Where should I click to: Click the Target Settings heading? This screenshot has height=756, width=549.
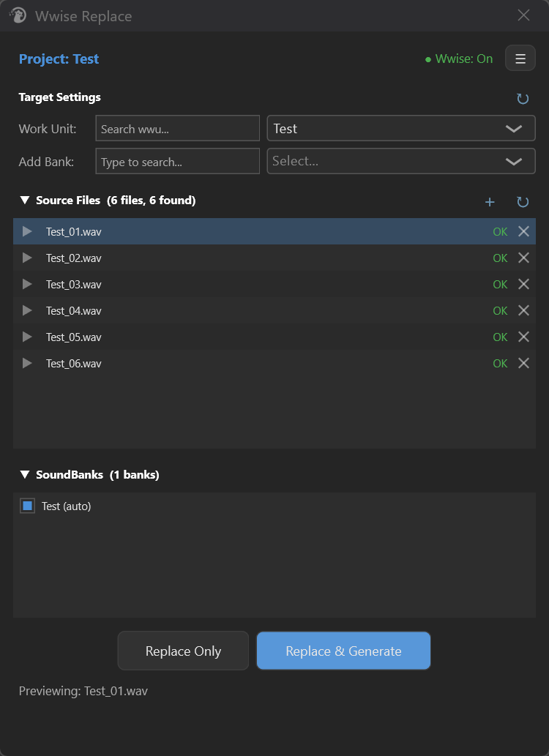60,97
